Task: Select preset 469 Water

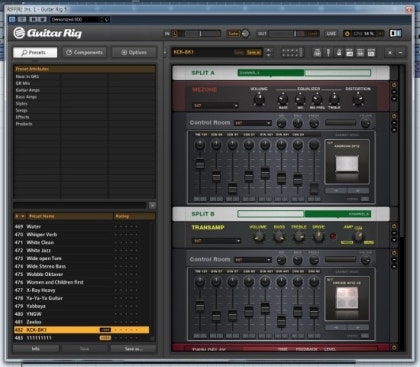Action: point(81,227)
